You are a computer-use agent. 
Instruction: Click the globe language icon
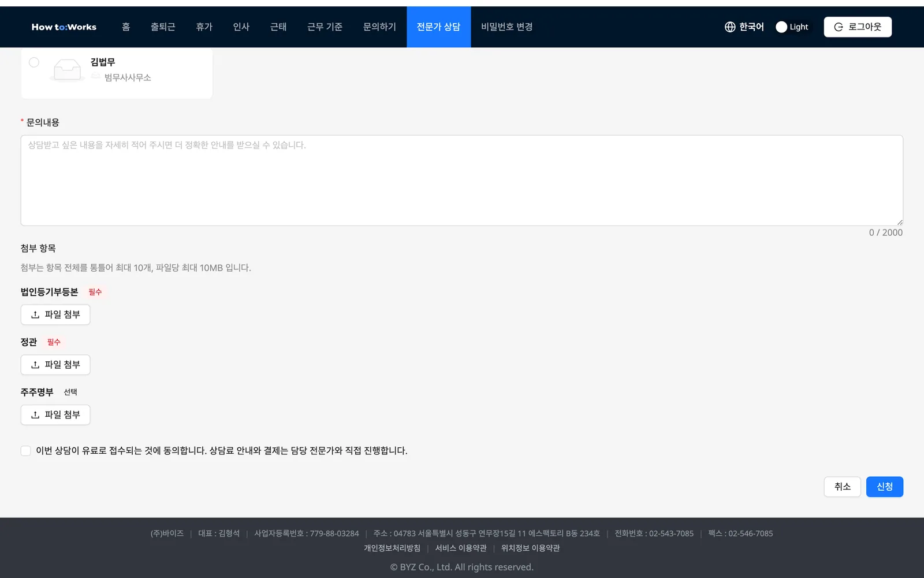730,27
